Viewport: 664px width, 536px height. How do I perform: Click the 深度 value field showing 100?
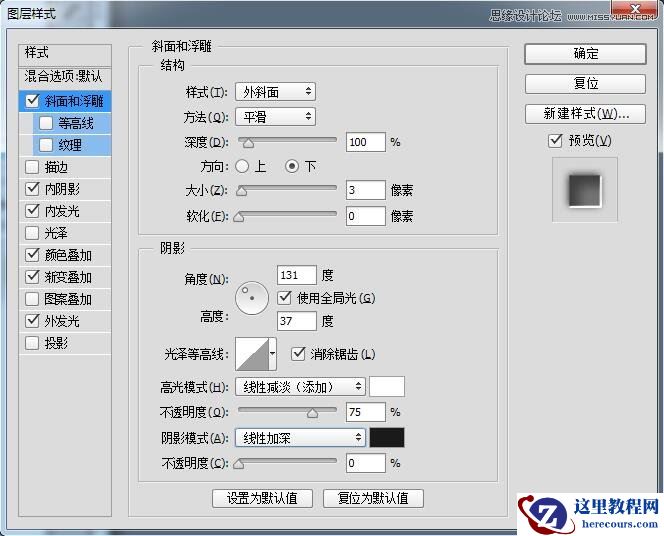click(x=366, y=142)
